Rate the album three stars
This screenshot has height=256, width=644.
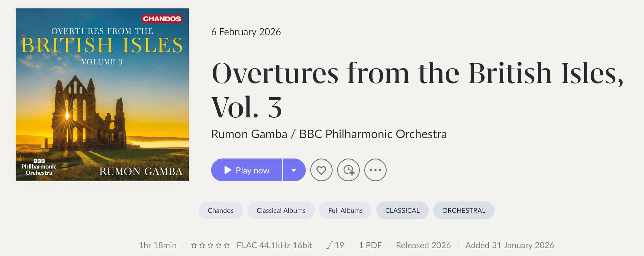pyautogui.click(x=210, y=246)
